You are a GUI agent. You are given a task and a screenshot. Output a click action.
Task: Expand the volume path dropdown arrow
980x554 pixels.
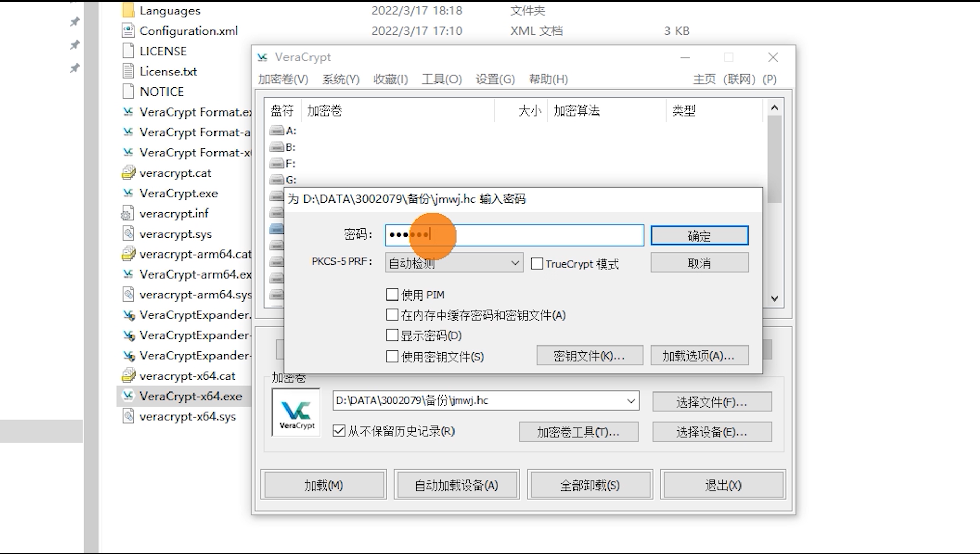click(631, 401)
